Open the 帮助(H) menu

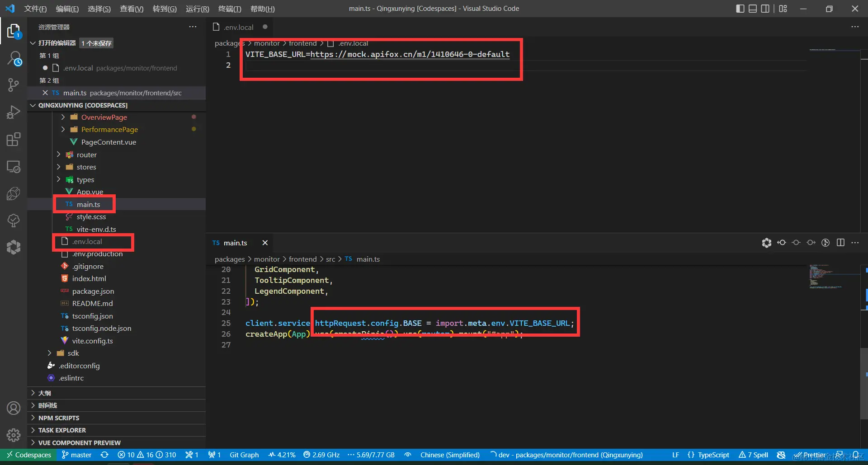pyautogui.click(x=263, y=9)
